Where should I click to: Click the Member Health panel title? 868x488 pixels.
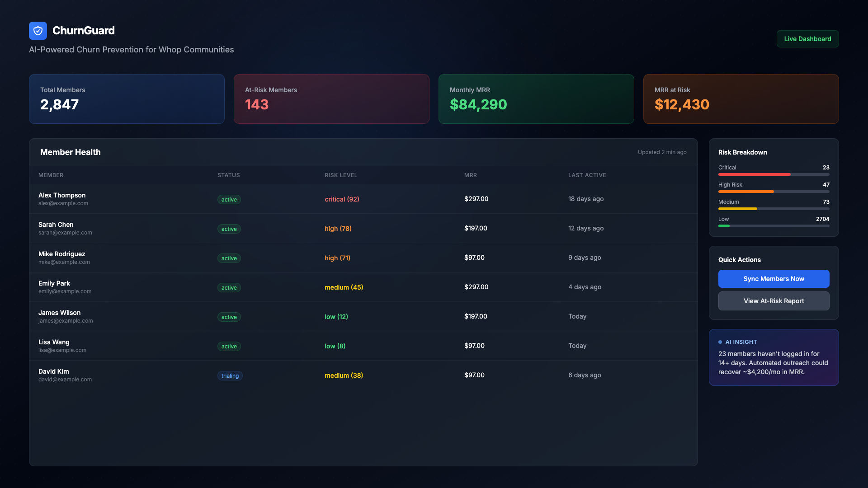[70, 152]
